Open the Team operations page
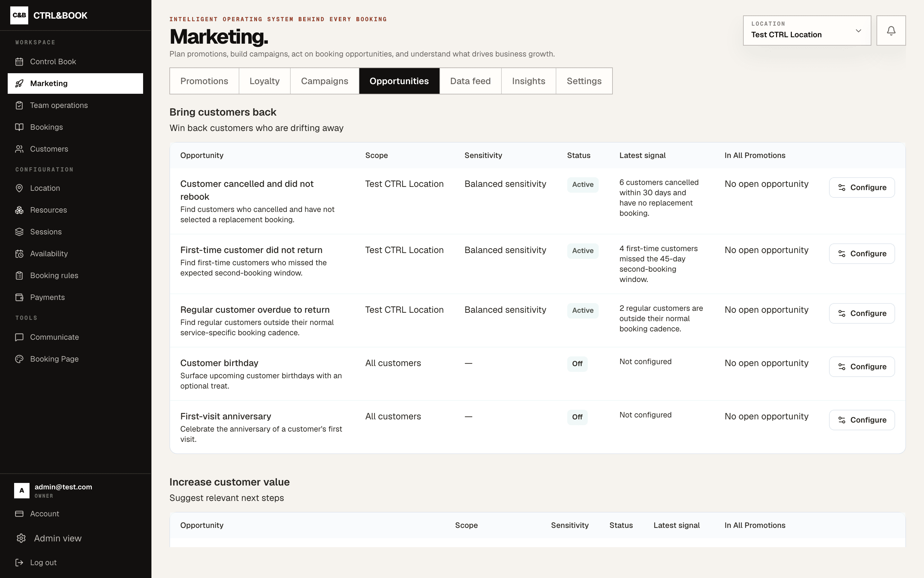Screen dimensions: 924x578 point(75,105)
